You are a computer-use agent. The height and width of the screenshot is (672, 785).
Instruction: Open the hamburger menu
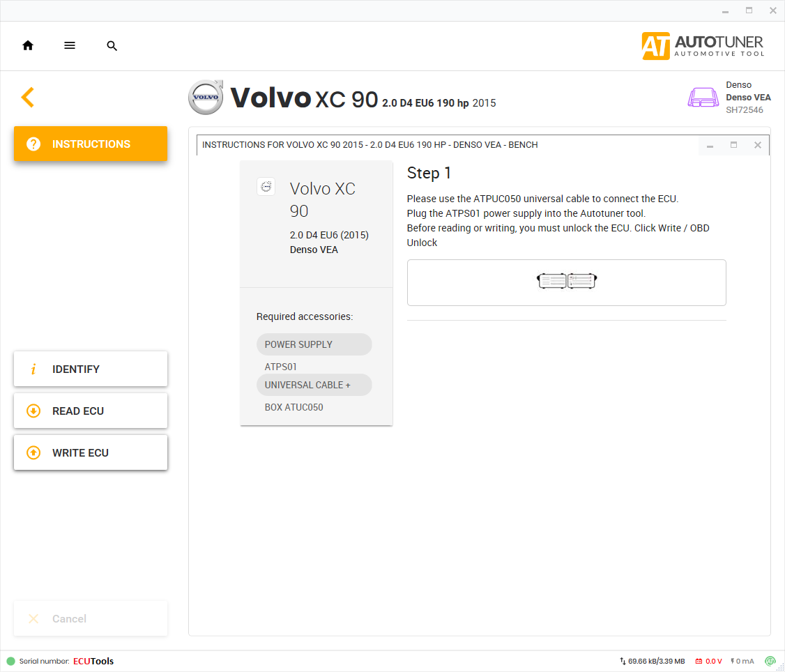pos(70,45)
